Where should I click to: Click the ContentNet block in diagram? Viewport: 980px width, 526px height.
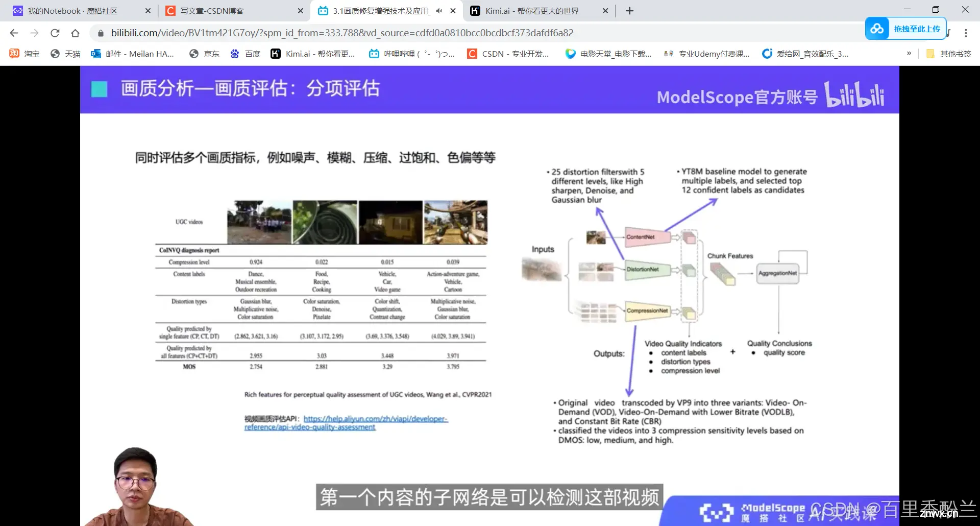pyautogui.click(x=647, y=237)
